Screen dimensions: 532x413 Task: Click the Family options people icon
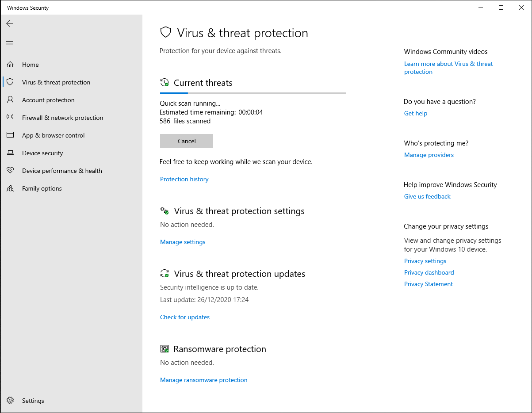tap(10, 188)
